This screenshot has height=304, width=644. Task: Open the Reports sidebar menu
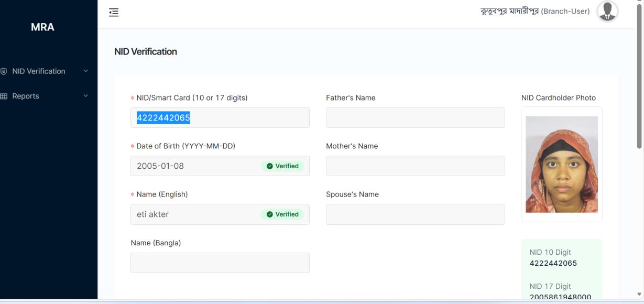[x=26, y=96]
